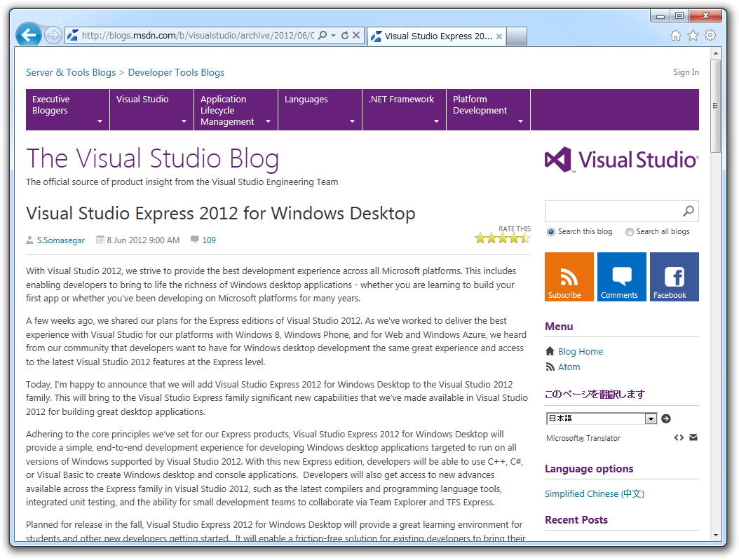Click the orange RSS Subscribe icon
The height and width of the screenshot is (560, 739).
click(568, 276)
